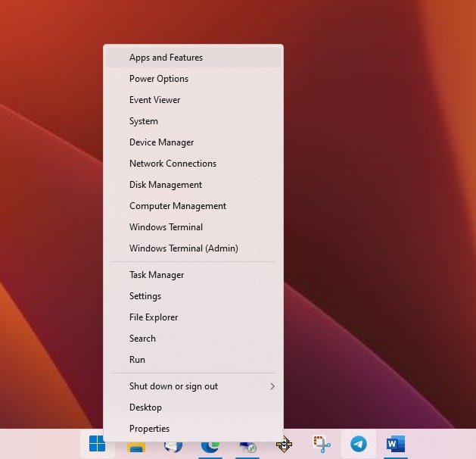476x459 pixels.
Task: Open Task Manager from the menu
Action: [x=157, y=275]
